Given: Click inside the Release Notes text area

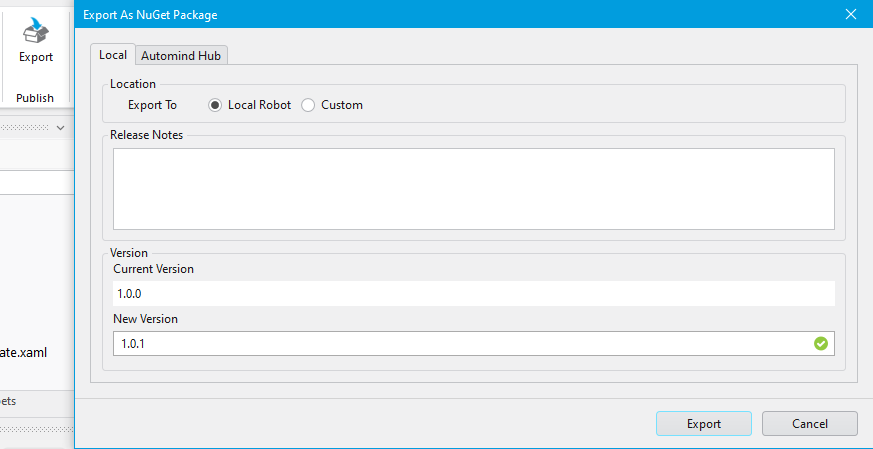Looking at the screenshot, I should pyautogui.click(x=474, y=189).
